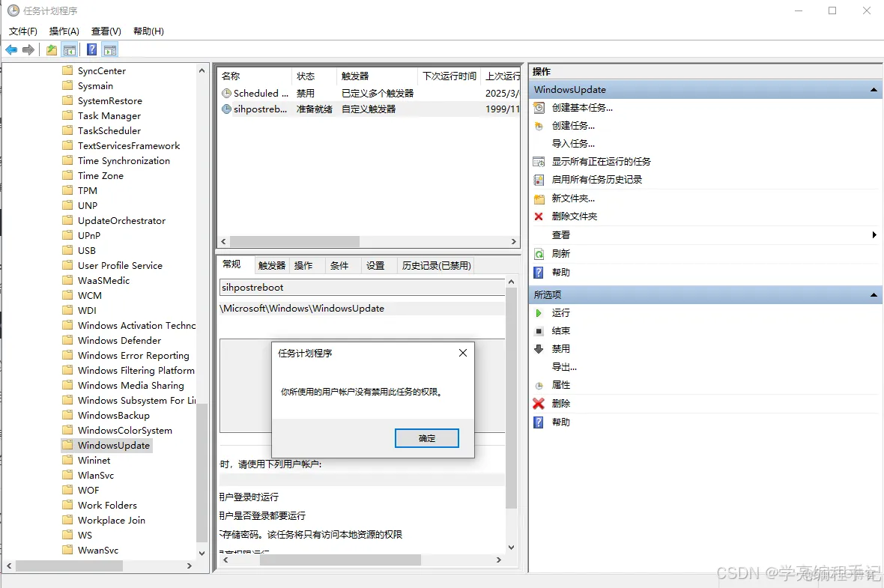Collapse the 所选项 section
Screen dimensions: 884x588
[x=873, y=294]
